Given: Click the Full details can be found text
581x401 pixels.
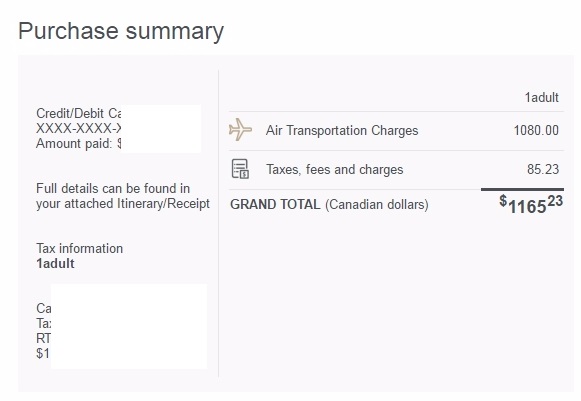Looking at the screenshot, I should point(113,188).
